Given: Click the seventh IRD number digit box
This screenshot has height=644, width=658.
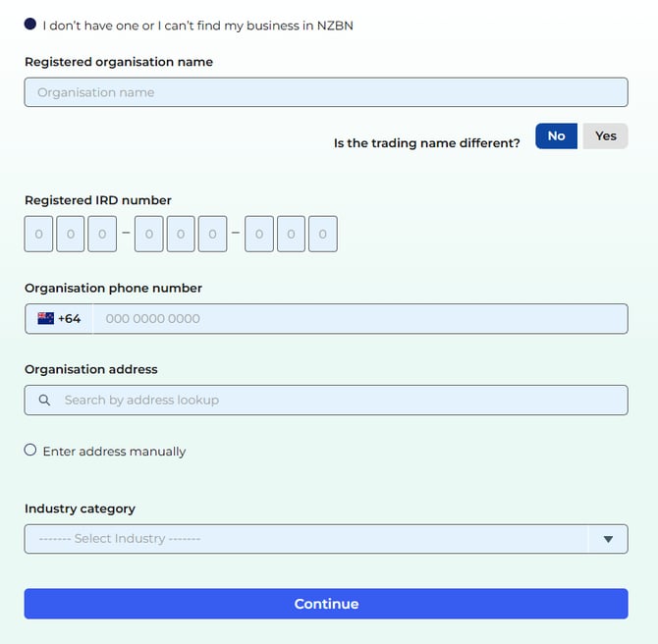Looking at the screenshot, I should pos(259,235).
